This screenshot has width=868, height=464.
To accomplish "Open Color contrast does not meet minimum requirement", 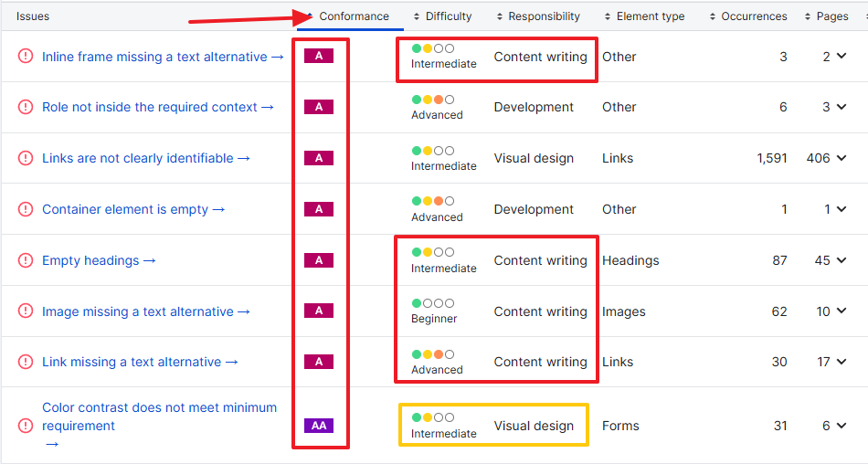I will [159, 417].
